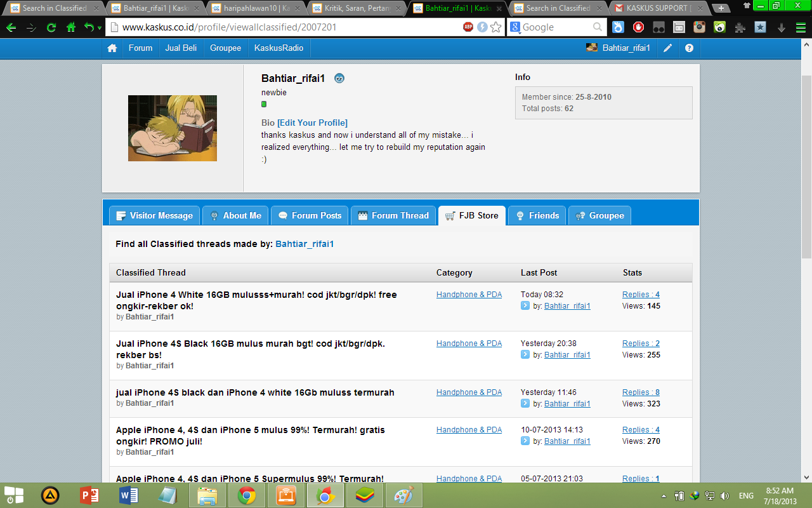
Task: Open Friends tab
Action: tap(537, 216)
